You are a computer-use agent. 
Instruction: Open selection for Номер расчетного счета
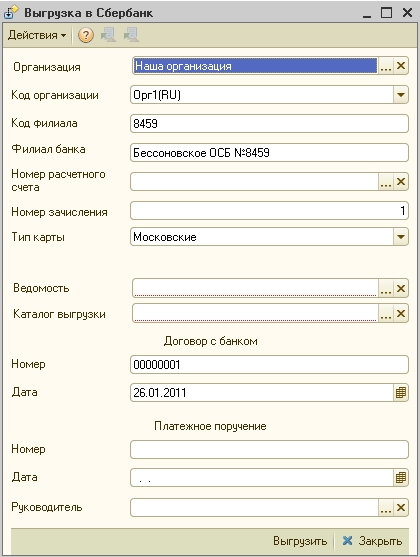pos(386,182)
